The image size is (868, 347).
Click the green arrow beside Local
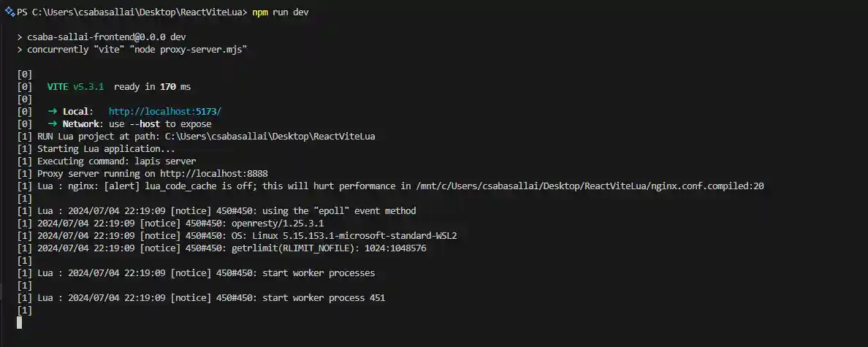tap(53, 111)
